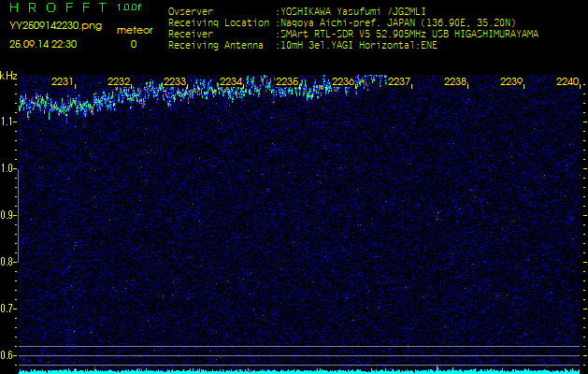Click the 0.9 kHz frequency label
This screenshot has width=588, height=374.
click(7, 215)
